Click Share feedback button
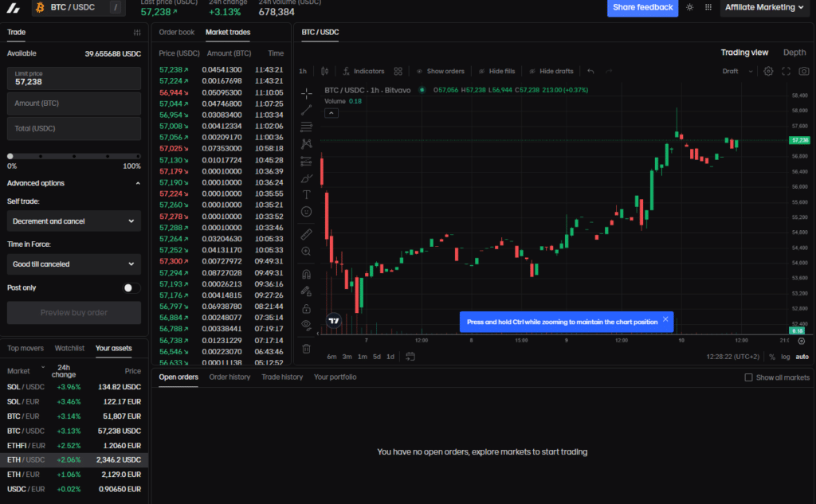 coord(643,7)
